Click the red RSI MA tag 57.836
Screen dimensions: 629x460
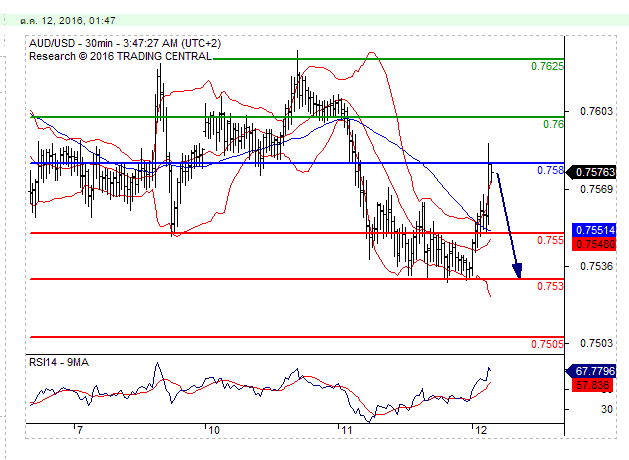click(x=594, y=385)
